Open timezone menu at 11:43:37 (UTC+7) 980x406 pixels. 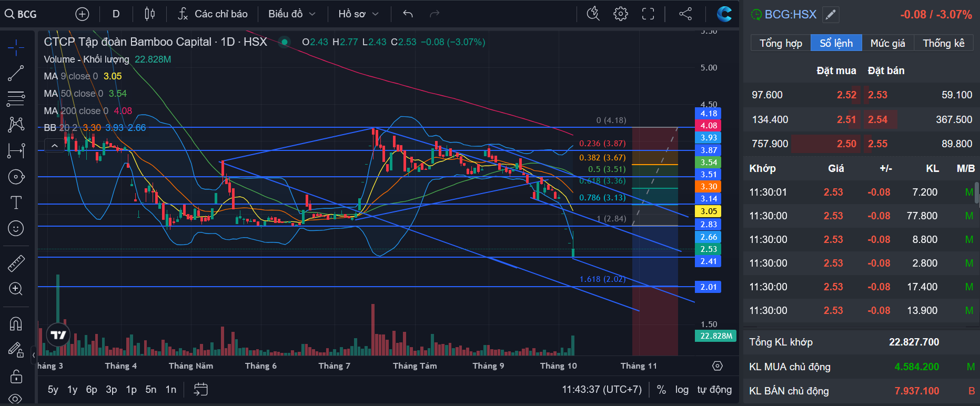tap(602, 390)
